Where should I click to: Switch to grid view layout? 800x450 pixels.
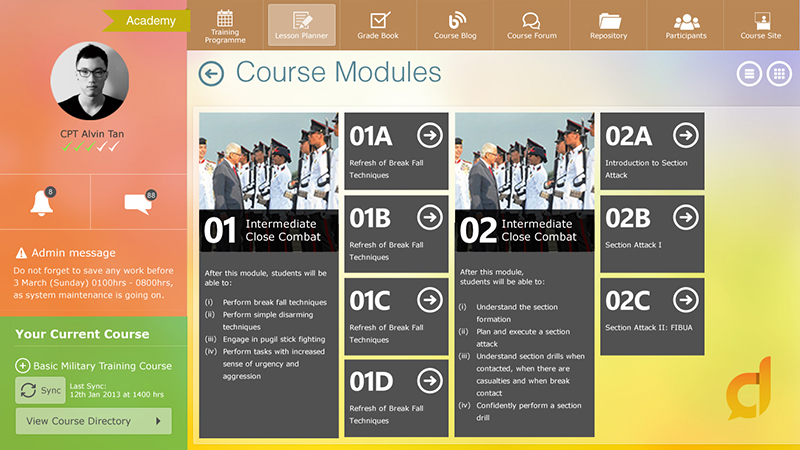tap(778, 74)
